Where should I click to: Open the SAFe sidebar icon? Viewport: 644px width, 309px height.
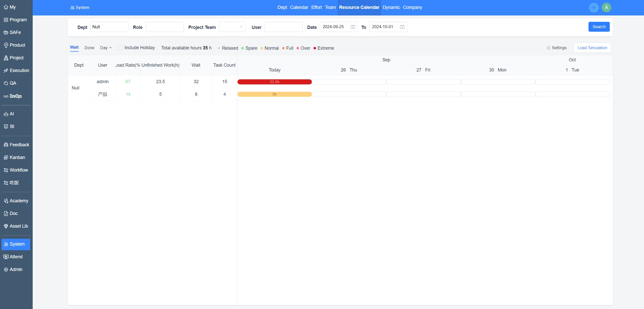point(6,32)
